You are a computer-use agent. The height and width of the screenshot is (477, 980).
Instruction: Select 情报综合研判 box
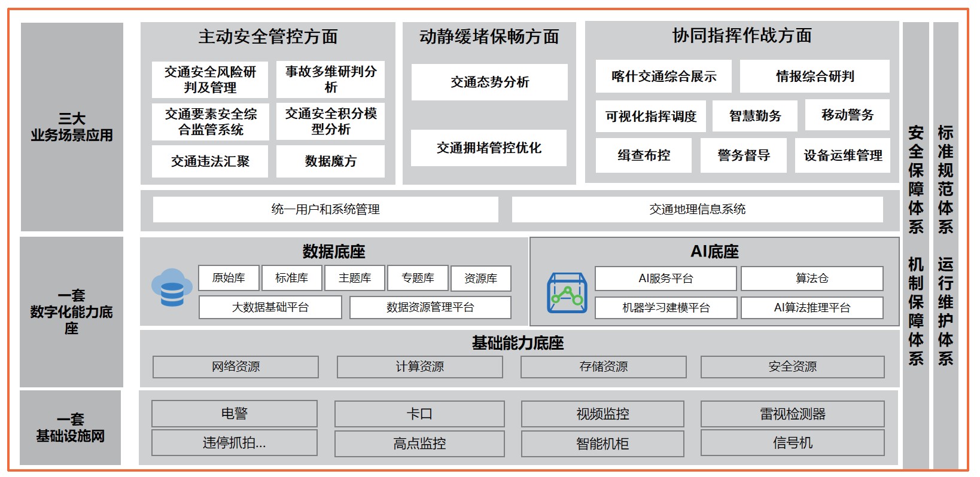814,77
